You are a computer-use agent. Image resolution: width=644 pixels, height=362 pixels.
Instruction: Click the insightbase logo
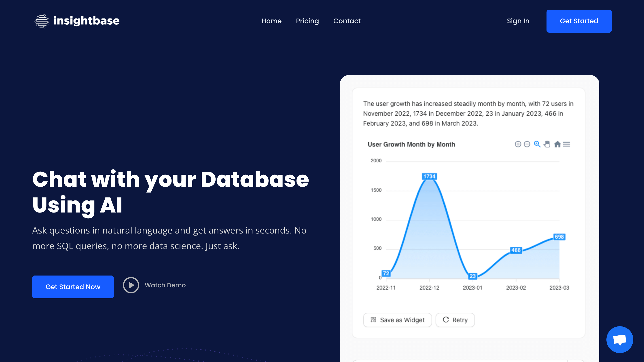click(77, 21)
